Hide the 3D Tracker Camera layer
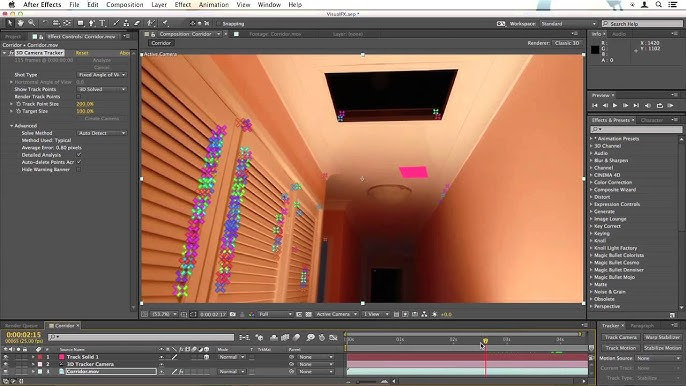This screenshot has width=686, height=386. pos(6,364)
